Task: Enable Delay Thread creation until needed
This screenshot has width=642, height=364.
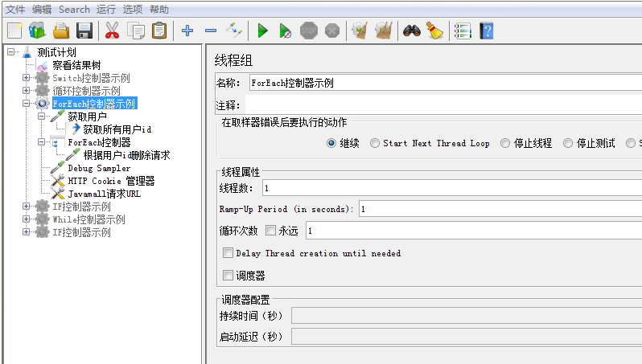Action: 228,253
